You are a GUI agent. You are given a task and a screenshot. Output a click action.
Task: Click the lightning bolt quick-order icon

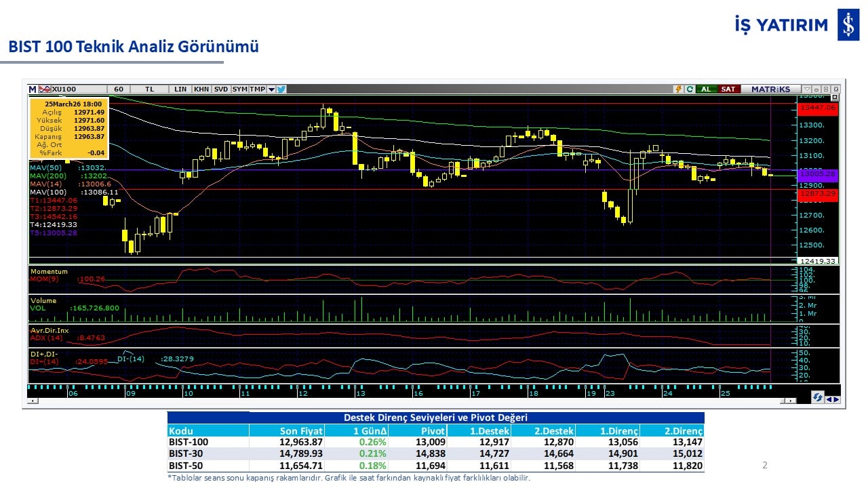point(677,89)
